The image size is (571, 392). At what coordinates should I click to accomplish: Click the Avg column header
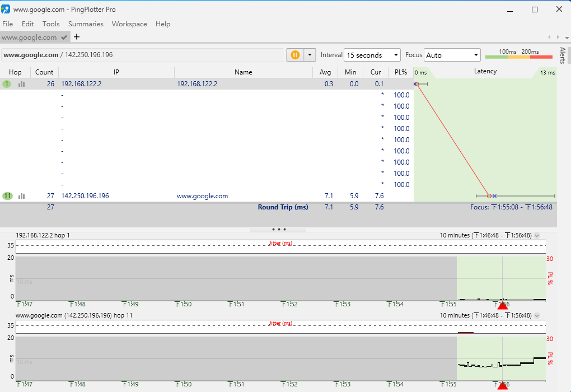point(325,72)
